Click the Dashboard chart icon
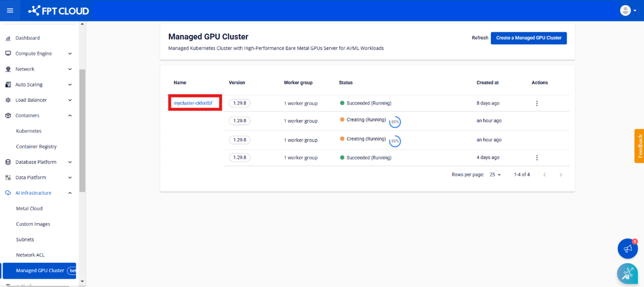 [8, 38]
